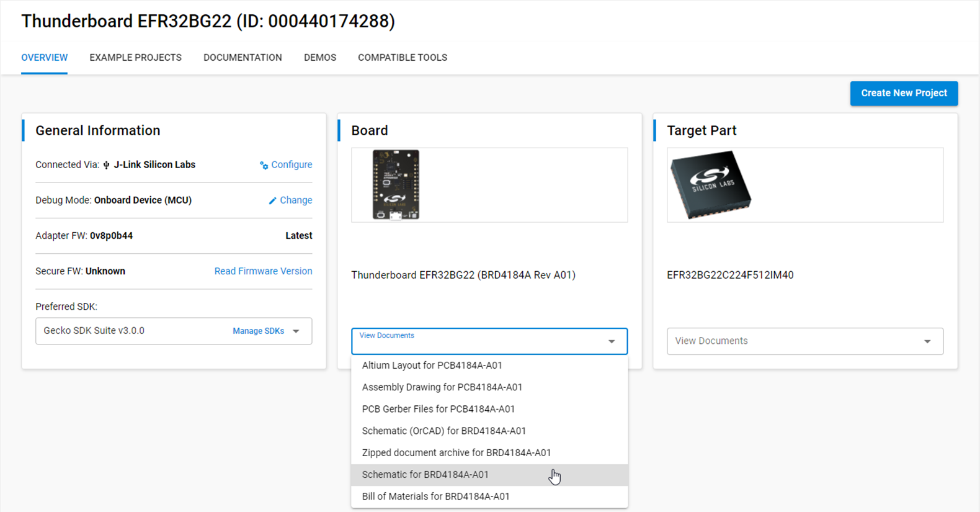Expand the Preferred SDK dropdown arrow
The width and height of the screenshot is (980, 512).
(x=296, y=331)
